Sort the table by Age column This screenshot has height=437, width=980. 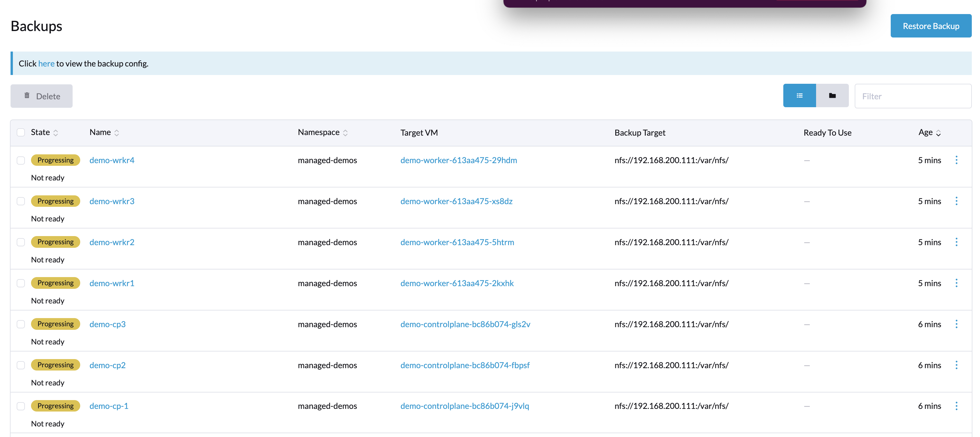[x=929, y=132]
